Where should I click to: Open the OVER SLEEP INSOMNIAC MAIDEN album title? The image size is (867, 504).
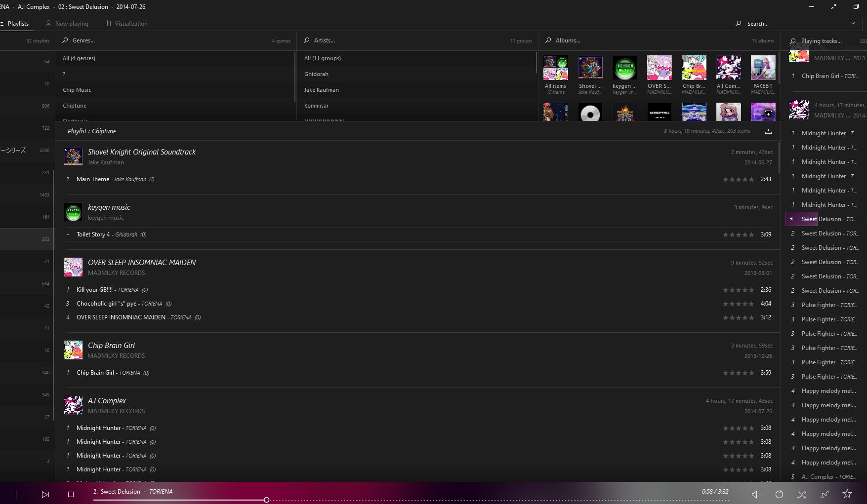[x=142, y=263]
